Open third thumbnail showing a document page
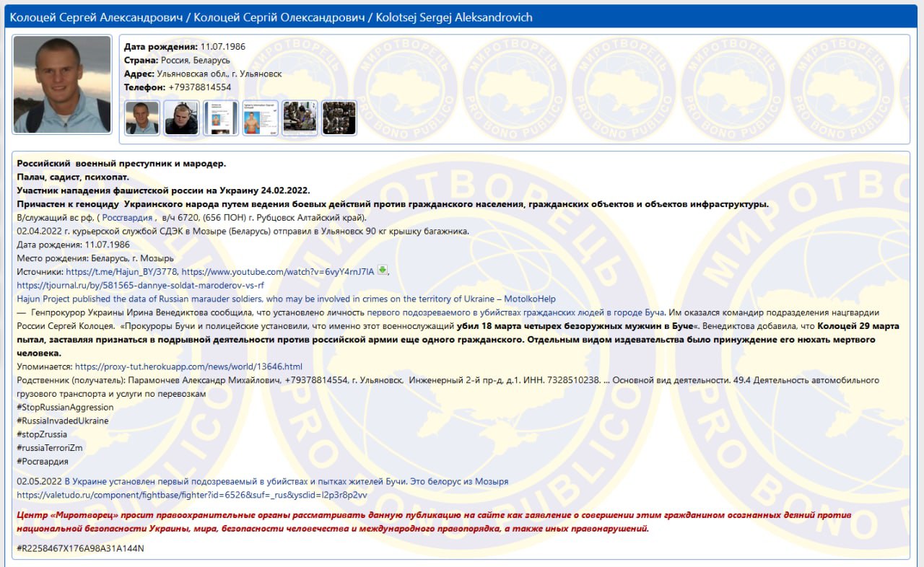Image resolution: width=924 pixels, height=567 pixels. point(221,118)
